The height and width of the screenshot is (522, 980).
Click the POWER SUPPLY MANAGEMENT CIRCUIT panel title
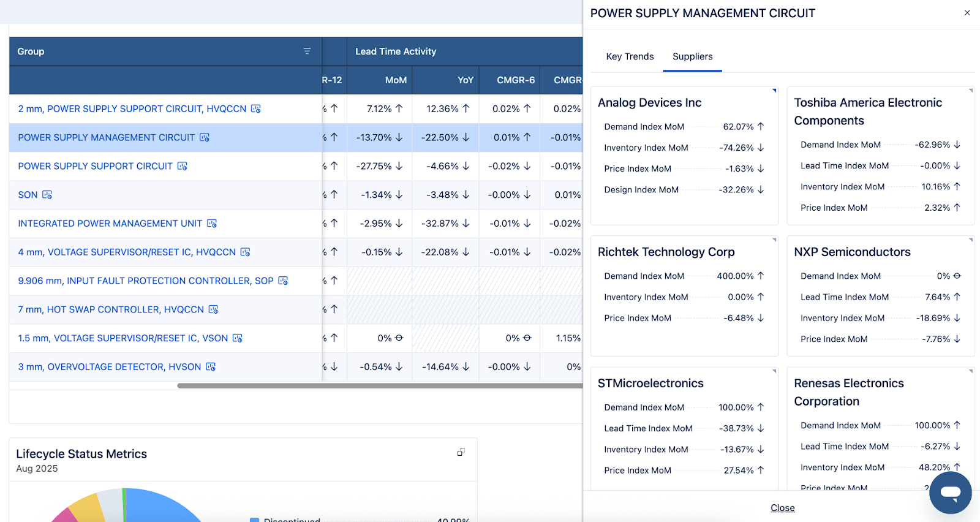click(703, 13)
